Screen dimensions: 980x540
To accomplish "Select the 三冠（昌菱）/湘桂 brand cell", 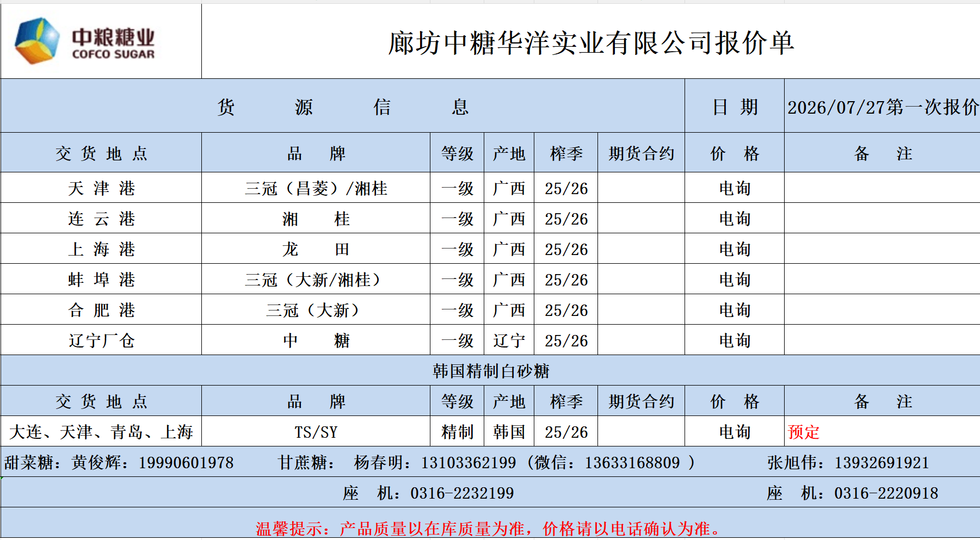I will 316,188.
